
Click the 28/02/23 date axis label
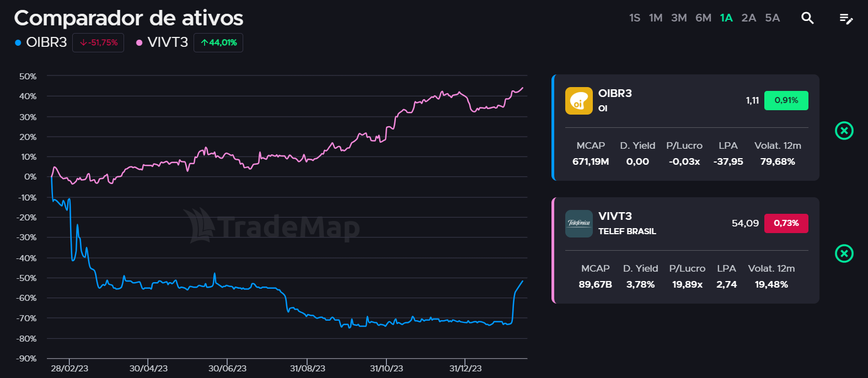69,368
